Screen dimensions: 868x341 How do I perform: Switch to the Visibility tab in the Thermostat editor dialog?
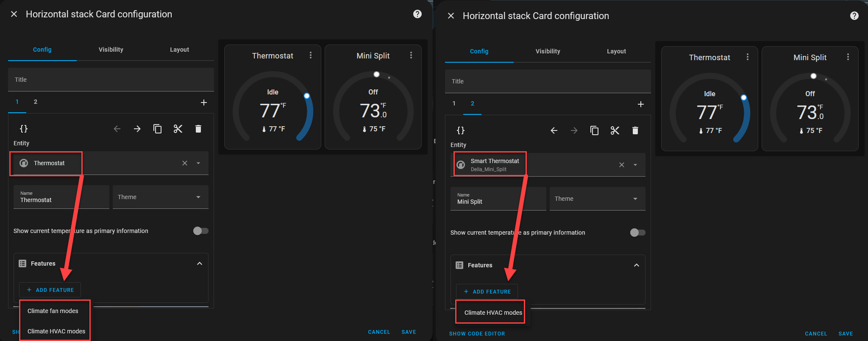[111, 50]
